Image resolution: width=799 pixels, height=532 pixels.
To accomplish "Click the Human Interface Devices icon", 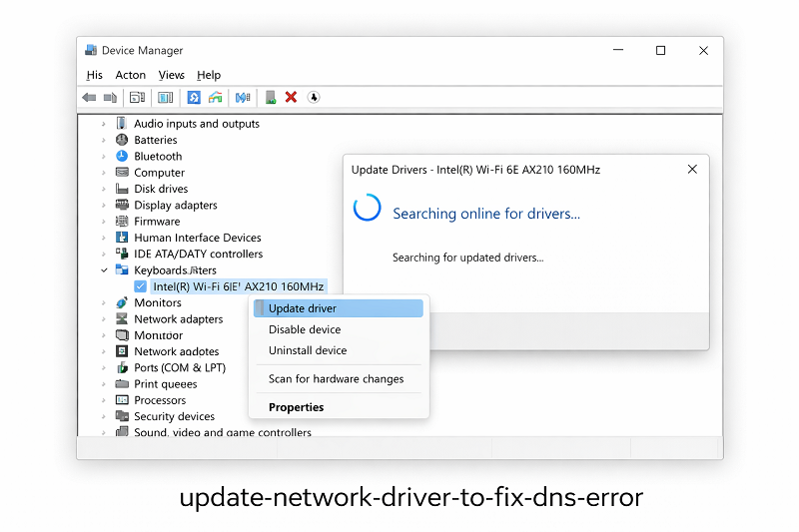I will (122, 238).
